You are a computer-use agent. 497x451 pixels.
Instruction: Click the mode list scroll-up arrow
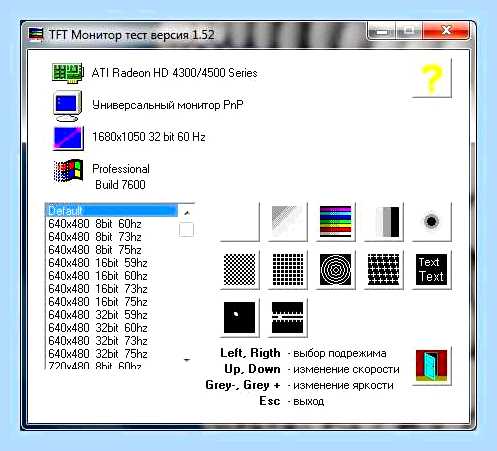(187, 213)
